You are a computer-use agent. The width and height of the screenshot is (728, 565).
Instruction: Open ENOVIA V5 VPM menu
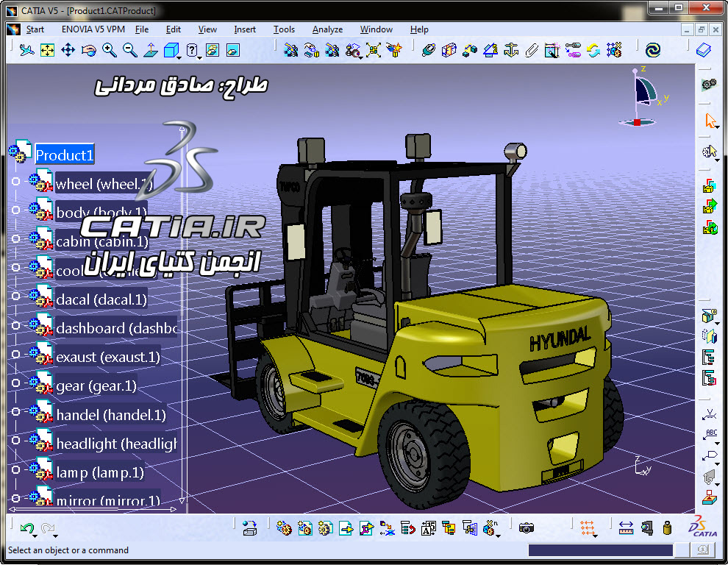point(93,29)
